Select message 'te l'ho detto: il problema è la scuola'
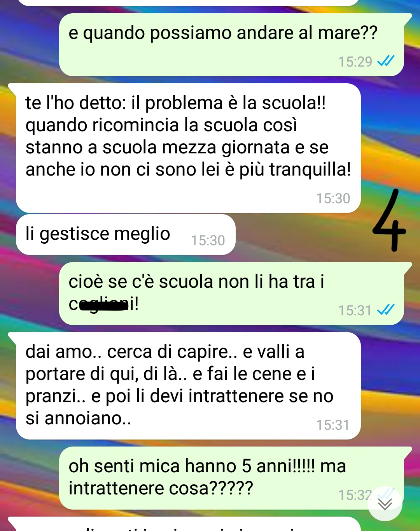Screen dimensions: 420x531 tap(188, 148)
